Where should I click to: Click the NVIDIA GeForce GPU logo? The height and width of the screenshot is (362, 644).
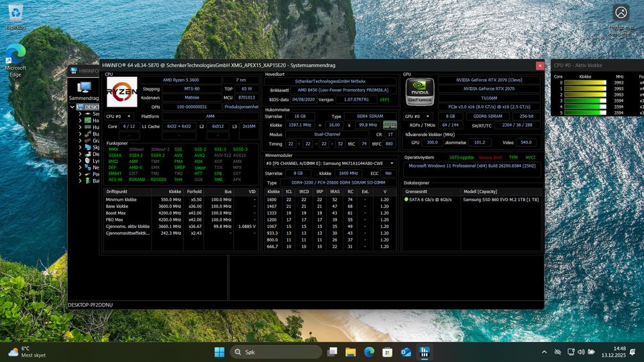(420, 92)
